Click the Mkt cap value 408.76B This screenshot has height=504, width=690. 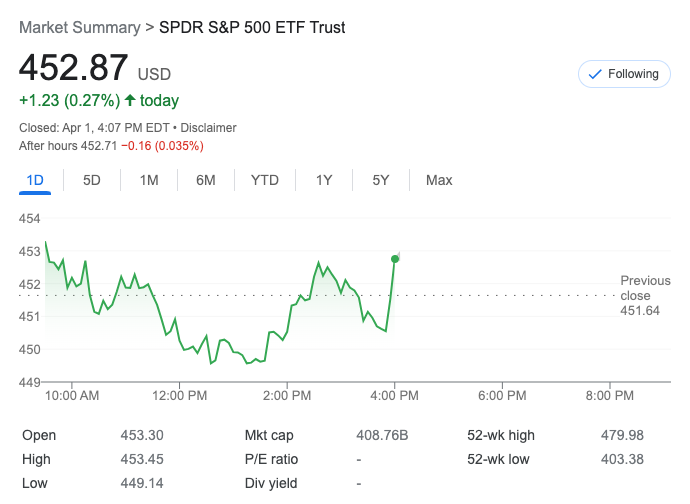381,435
